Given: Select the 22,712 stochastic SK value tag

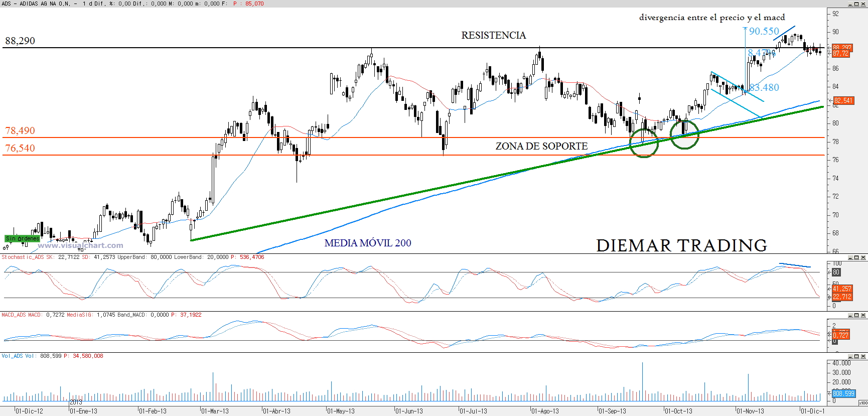Looking at the screenshot, I should (x=842, y=297).
